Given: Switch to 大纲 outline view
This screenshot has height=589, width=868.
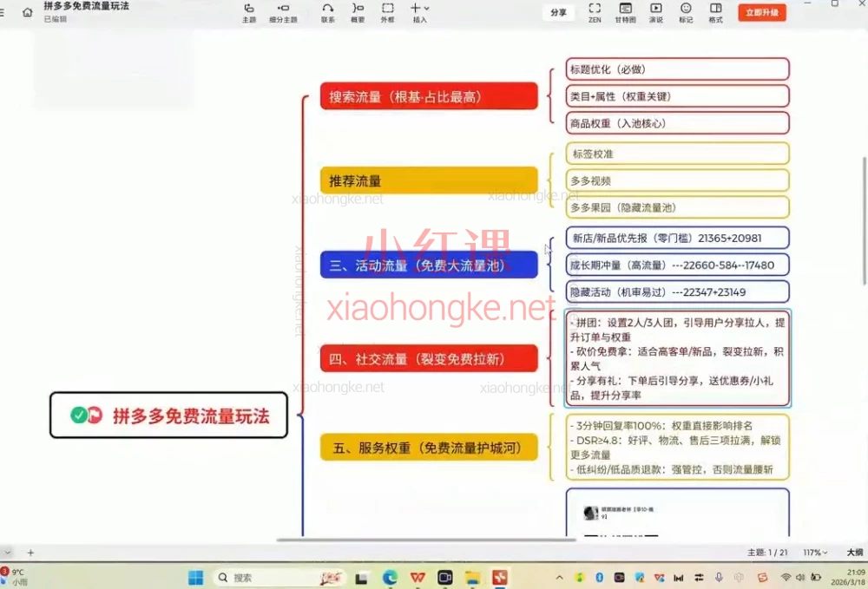Looking at the screenshot, I should (x=855, y=553).
